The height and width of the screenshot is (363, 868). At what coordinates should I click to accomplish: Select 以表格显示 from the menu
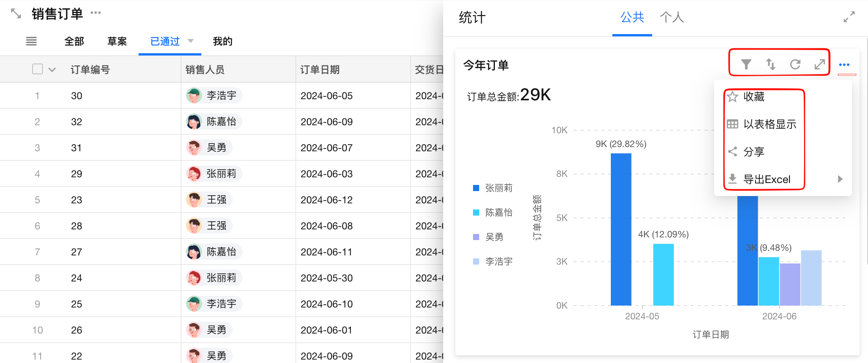click(x=769, y=124)
